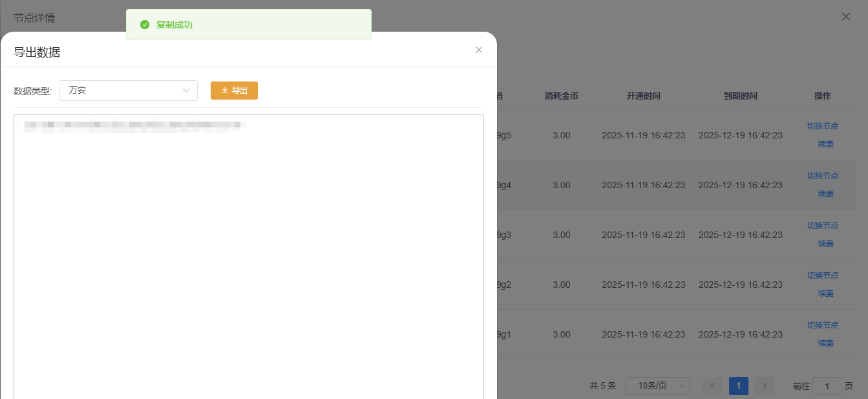Click 切换节点 in the first row

click(x=822, y=126)
